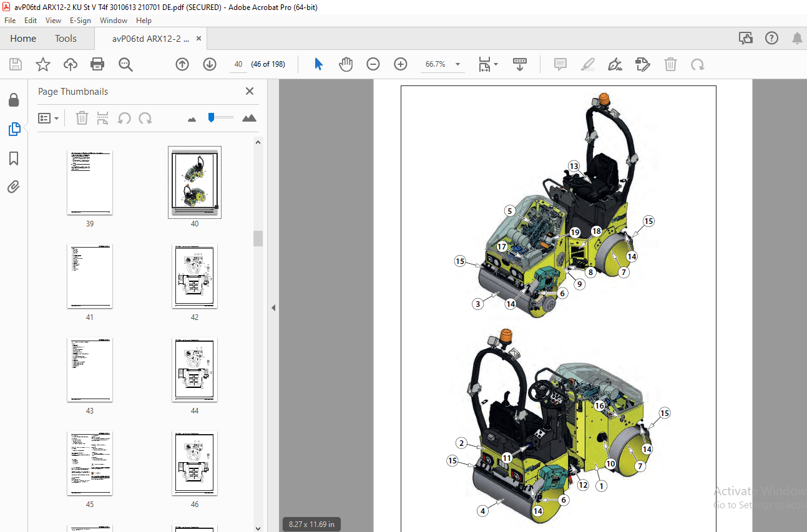This screenshot has height=532, width=807.
Task: Add a sticky note comment
Action: (560, 64)
